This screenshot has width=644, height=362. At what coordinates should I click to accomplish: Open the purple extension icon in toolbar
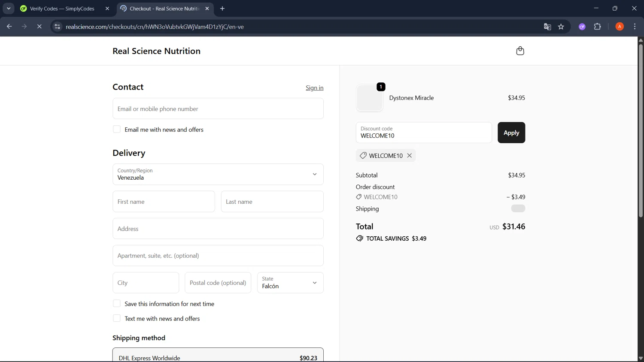[582, 27]
